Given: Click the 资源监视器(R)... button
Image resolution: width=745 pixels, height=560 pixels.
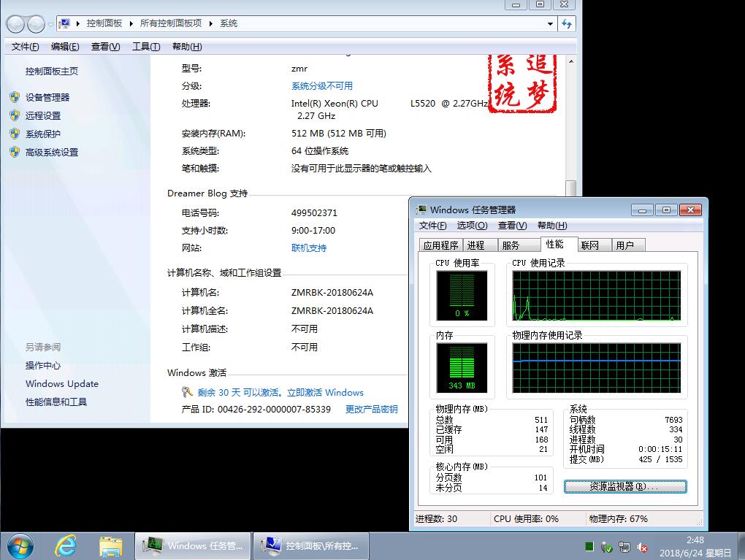Looking at the screenshot, I should coord(625,486).
